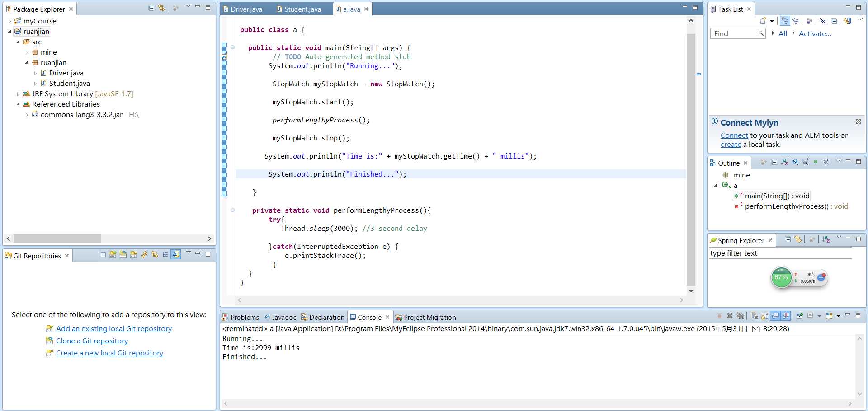Image resolution: width=868 pixels, height=411 pixels.
Task: Toggle Hide Non-Public Members in Outline
Action: click(x=816, y=162)
